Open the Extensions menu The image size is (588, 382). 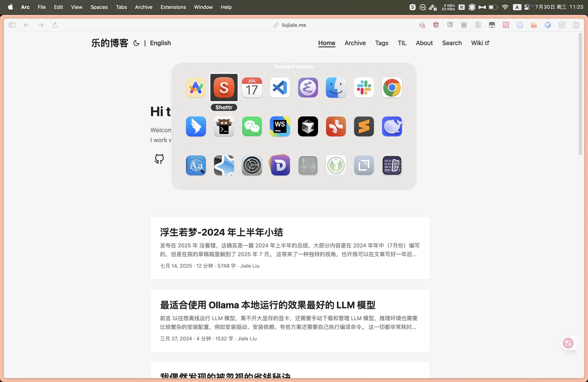tap(173, 7)
